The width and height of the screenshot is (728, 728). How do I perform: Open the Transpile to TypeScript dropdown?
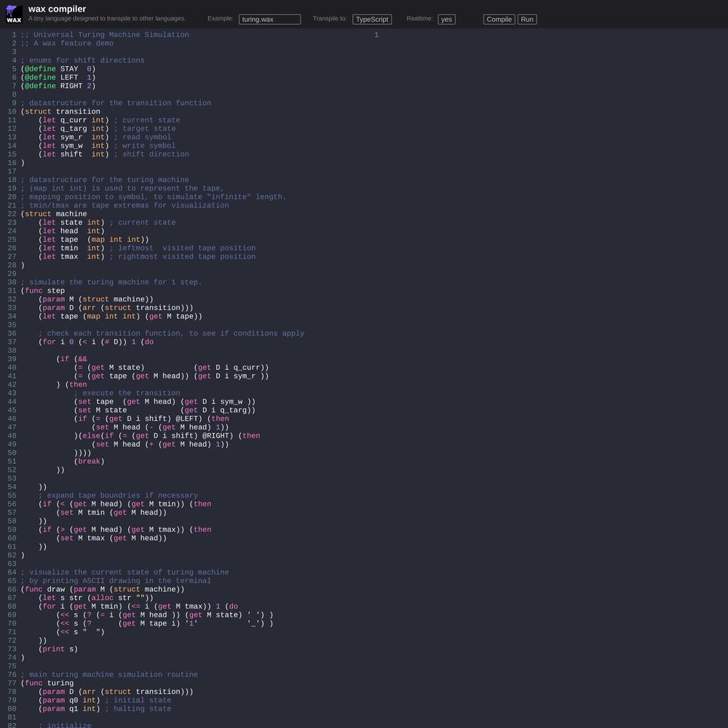[372, 19]
